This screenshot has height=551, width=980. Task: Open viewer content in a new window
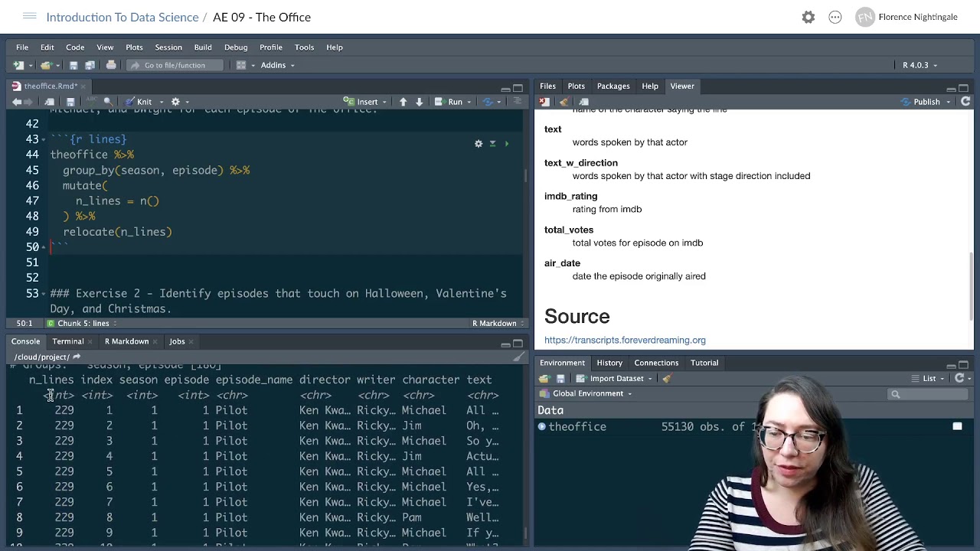(x=583, y=102)
